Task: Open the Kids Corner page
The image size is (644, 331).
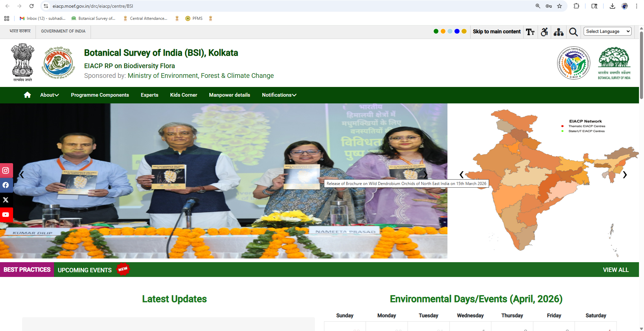Action: [183, 95]
